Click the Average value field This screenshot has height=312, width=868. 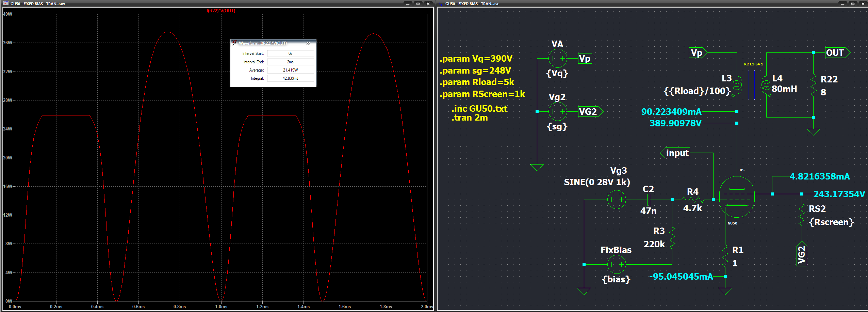click(290, 70)
